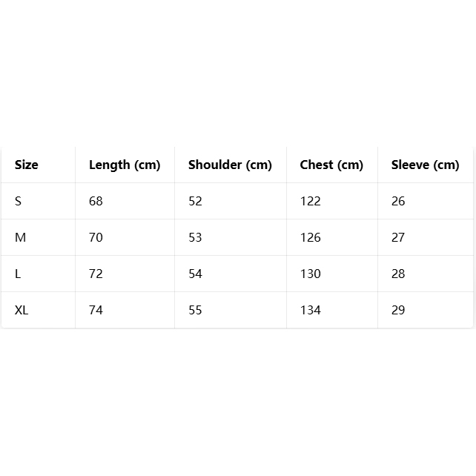Select the XL size row label
The width and height of the screenshot is (476, 476).
tap(22, 310)
